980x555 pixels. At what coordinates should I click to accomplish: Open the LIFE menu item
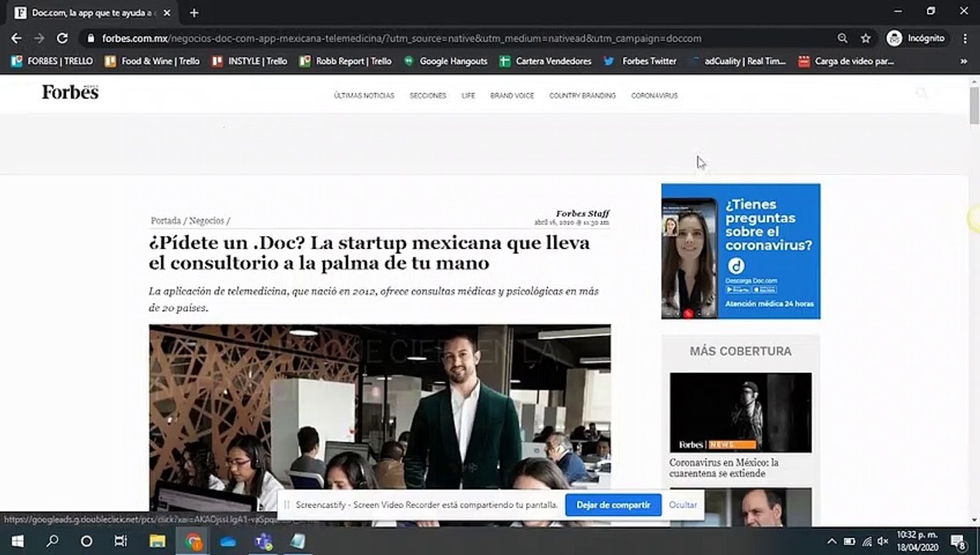pos(468,96)
